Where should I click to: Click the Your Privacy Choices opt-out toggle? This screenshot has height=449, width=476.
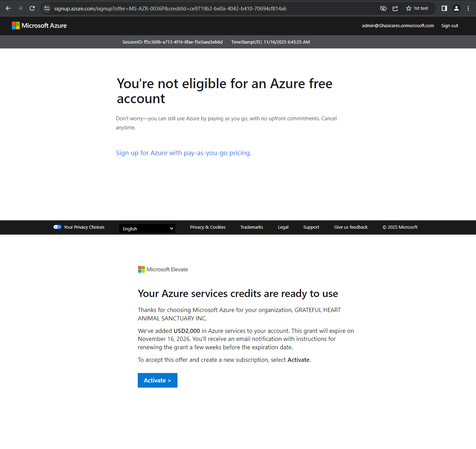57,227
